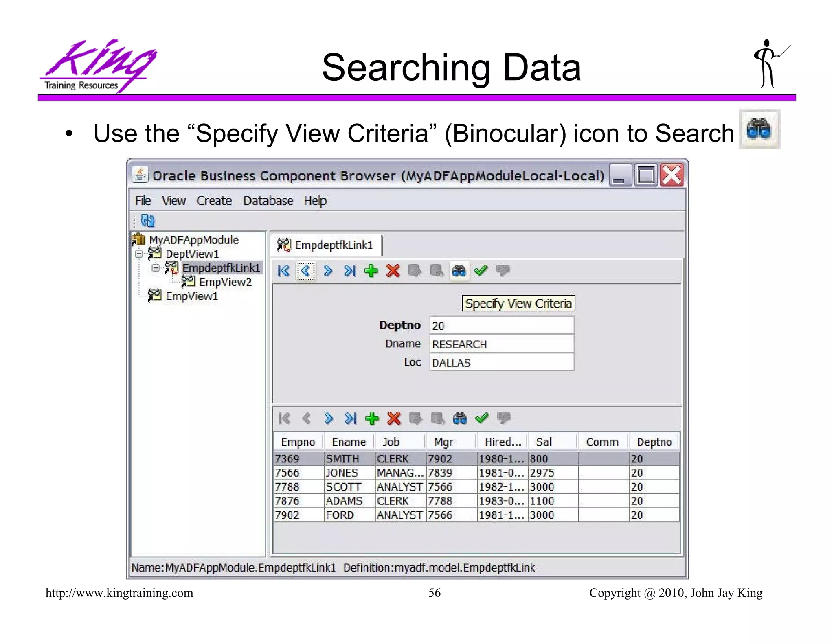Click second grey database icon in upper toolbar
Image resolution: width=834 pixels, height=644 pixels.
[437, 271]
